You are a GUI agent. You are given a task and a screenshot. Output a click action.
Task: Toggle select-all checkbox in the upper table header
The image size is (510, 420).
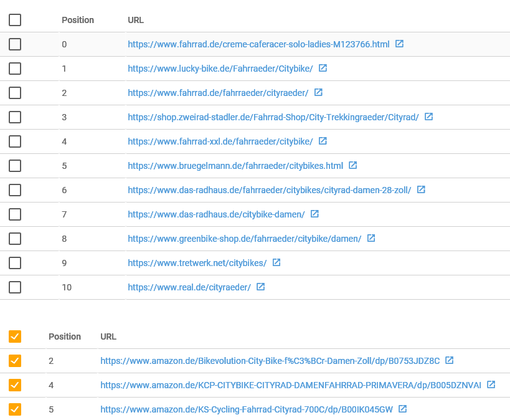[15, 20]
